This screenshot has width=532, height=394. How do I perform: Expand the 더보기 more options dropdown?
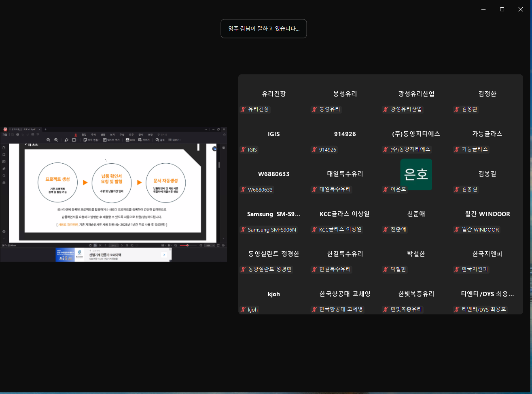(174, 140)
